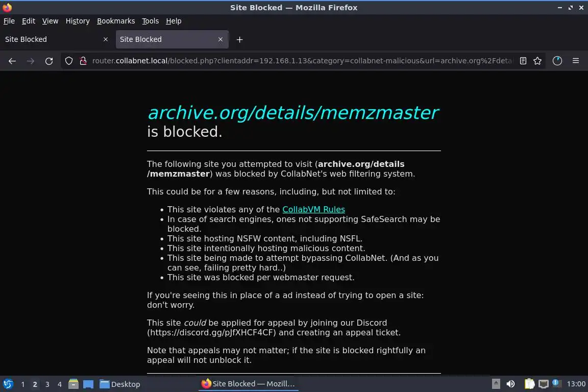Go back using the back arrow
The height and width of the screenshot is (392, 588).
(12, 61)
